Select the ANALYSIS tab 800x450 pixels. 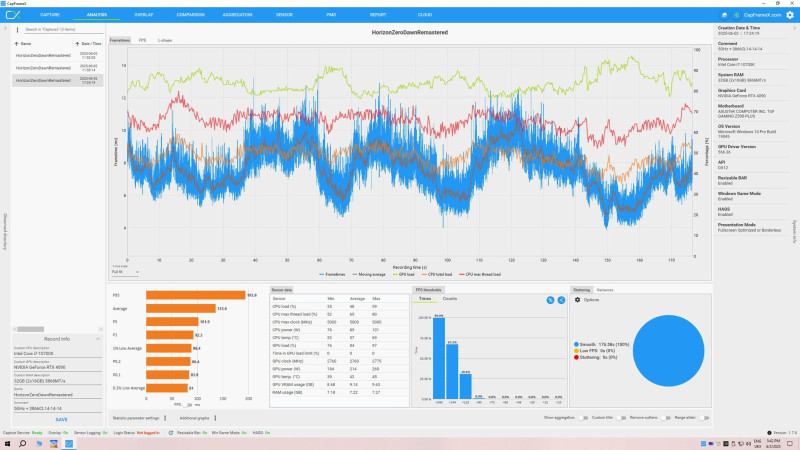tap(96, 15)
